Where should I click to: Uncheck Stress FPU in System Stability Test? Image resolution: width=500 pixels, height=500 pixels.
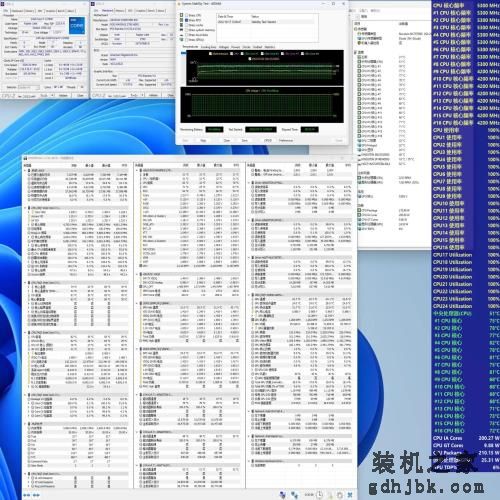point(187,20)
